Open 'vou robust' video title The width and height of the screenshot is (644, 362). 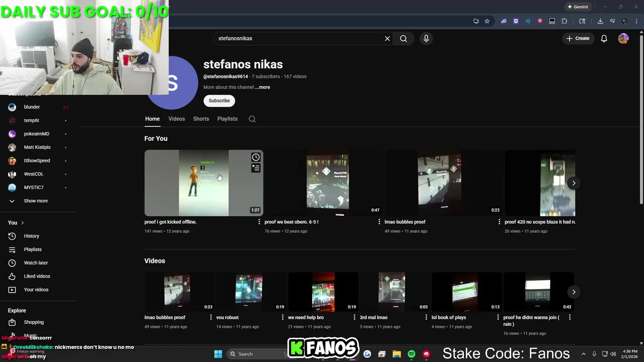click(227, 317)
